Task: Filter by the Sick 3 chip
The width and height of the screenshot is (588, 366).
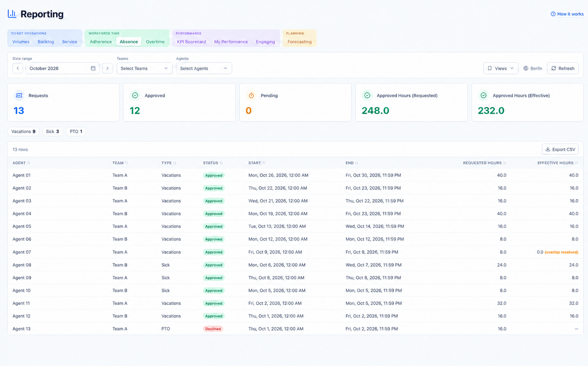Action: (52, 132)
